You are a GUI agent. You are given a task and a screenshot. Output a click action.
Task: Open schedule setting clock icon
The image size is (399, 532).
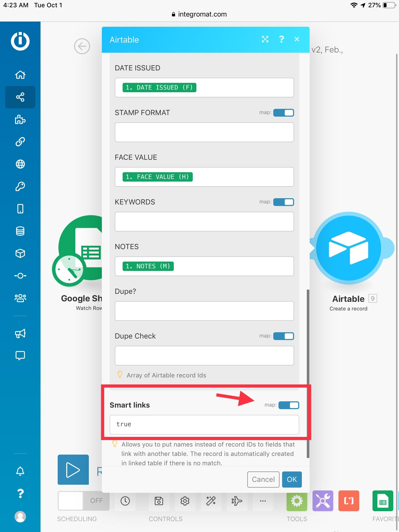click(x=125, y=501)
